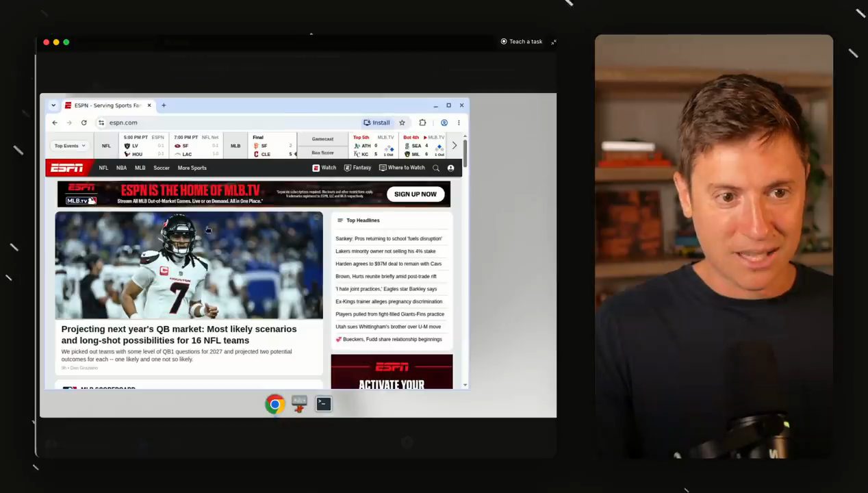Image resolution: width=868 pixels, height=493 pixels.
Task: Click the Top Headlines heading
Action: point(363,220)
